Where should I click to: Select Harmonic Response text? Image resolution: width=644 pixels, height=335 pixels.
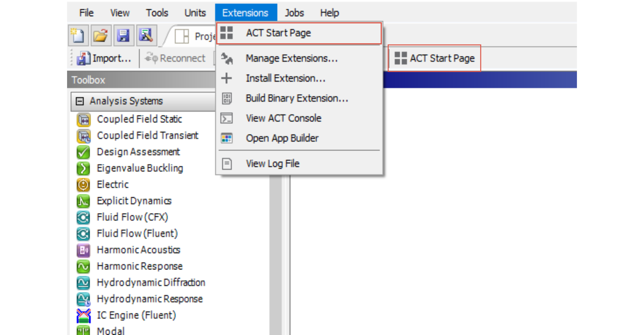point(140,266)
